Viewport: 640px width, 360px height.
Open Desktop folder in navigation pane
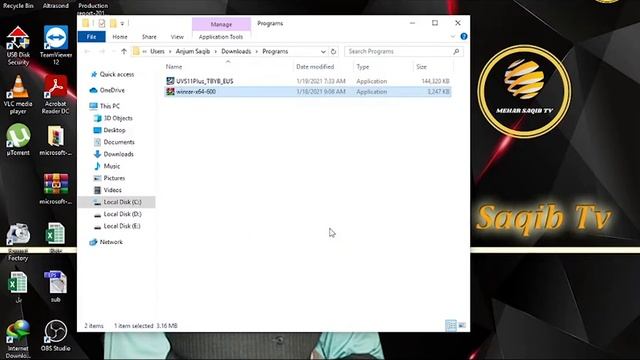[x=114, y=130]
